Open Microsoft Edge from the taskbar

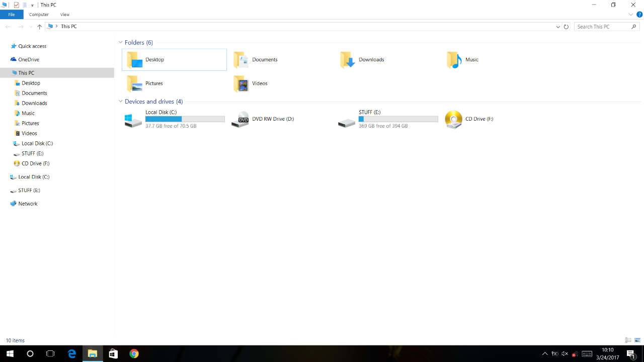72,353
